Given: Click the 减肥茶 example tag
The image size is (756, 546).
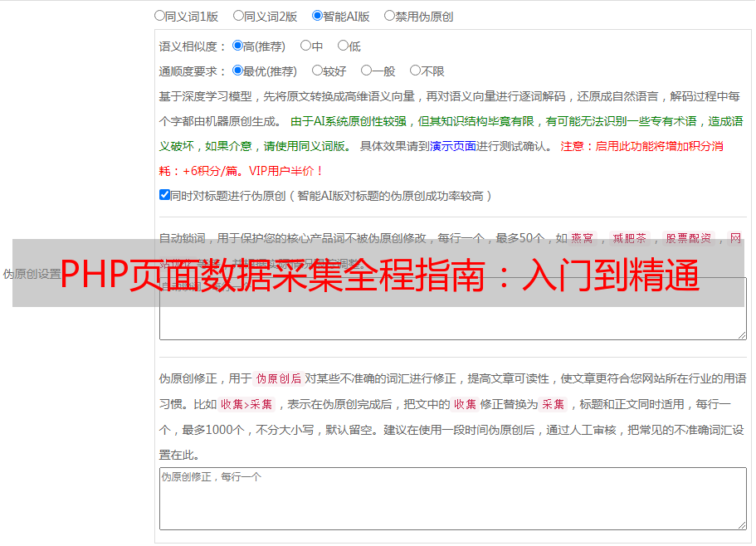Looking at the screenshot, I should [x=630, y=238].
